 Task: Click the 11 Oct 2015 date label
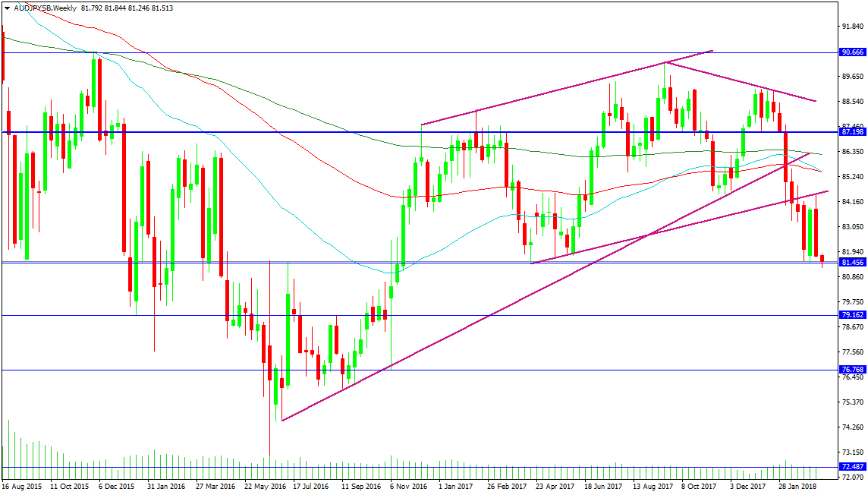[69, 487]
